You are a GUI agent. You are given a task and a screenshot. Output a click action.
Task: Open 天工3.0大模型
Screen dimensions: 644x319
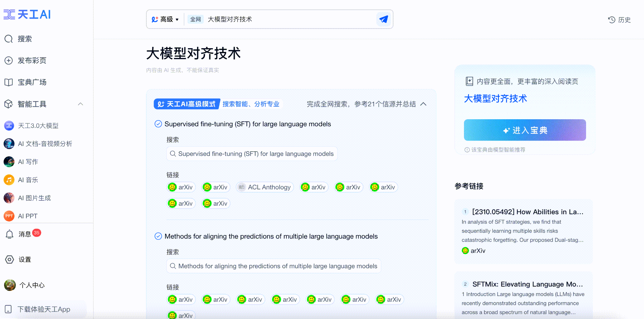tap(38, 126)
